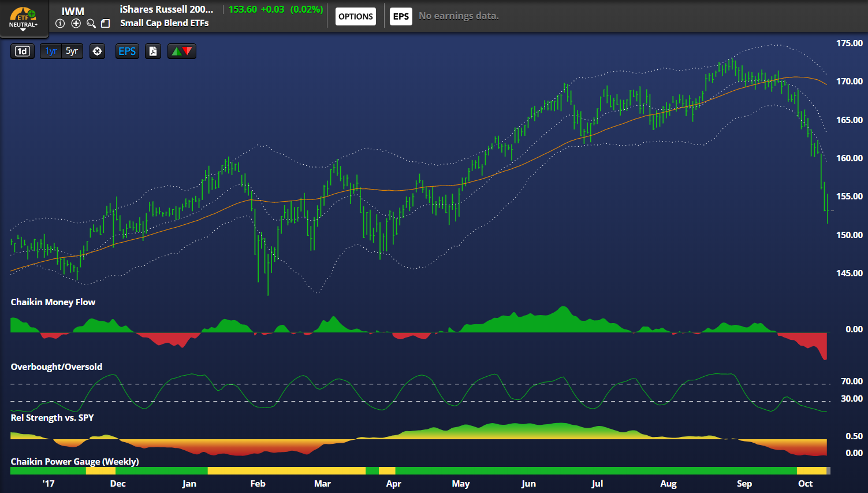The height and width of the screenshot is (493, 868).
Task: Click the Rel Strength vs. SPY label
Action: tap(52, 418)
